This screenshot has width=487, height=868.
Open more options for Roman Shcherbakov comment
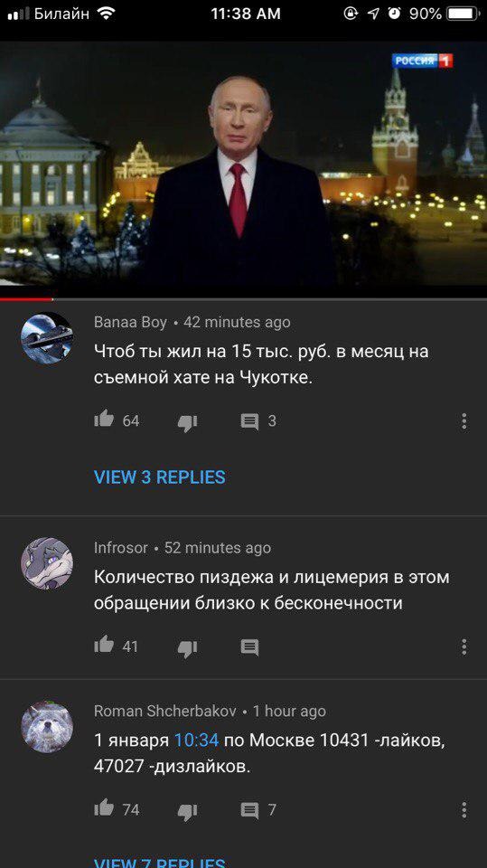point(464,810)
